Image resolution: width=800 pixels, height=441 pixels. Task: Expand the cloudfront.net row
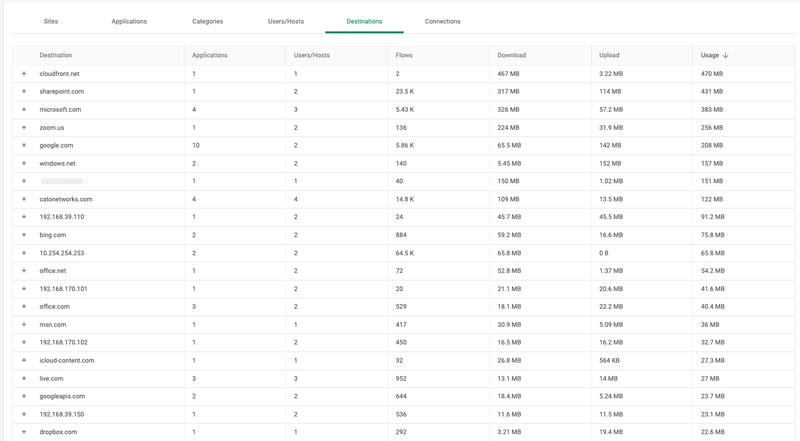coord(24,74)
